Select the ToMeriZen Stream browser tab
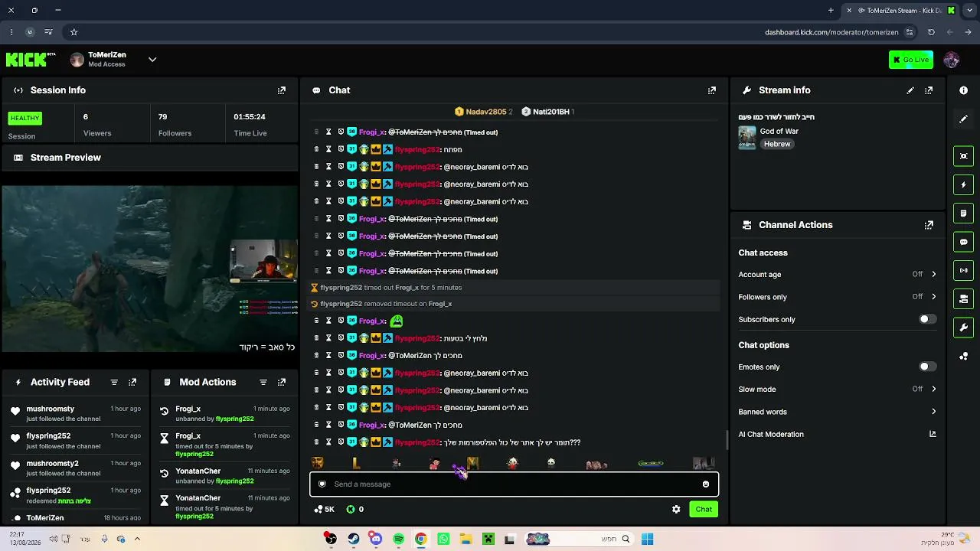Viewport: 980px width, 551px height. click(x=902, y=11)
